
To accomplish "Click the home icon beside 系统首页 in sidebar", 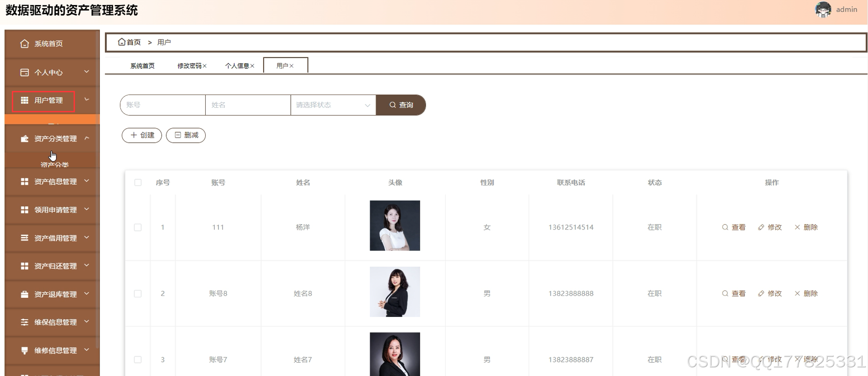I will pos(25,44).
